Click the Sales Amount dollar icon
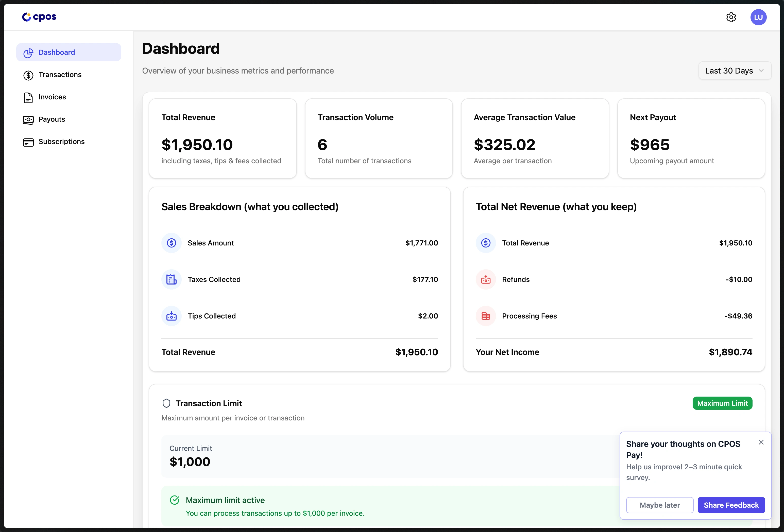 [x=171, y=243]
